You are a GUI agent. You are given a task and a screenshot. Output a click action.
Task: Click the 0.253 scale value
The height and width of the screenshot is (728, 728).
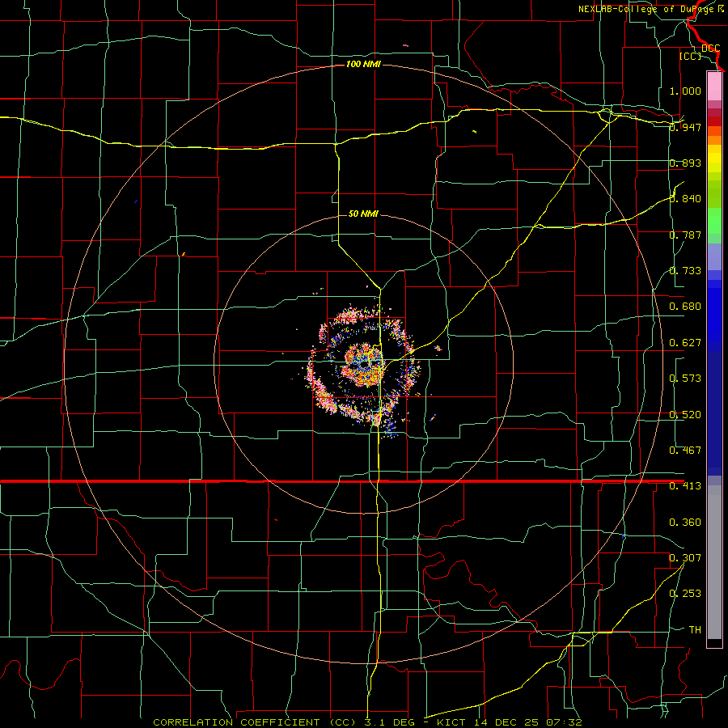click(x=685, y=594)
